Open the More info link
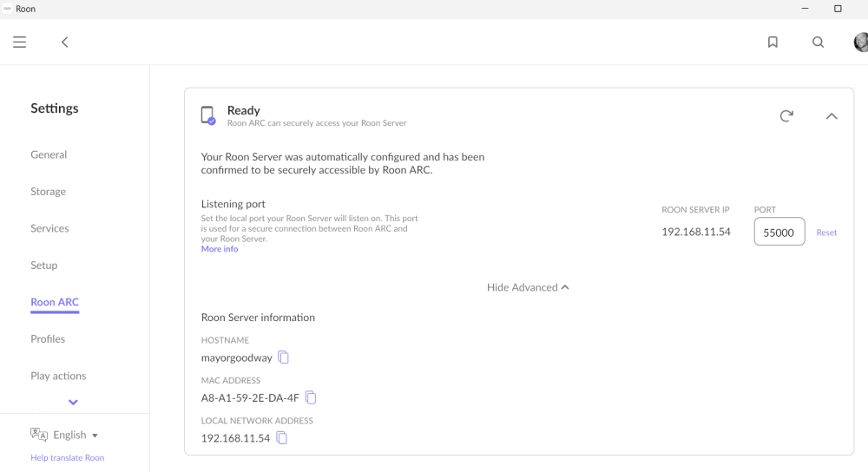The width and height of the screenshot is (868, 472). tap(220, 249)
